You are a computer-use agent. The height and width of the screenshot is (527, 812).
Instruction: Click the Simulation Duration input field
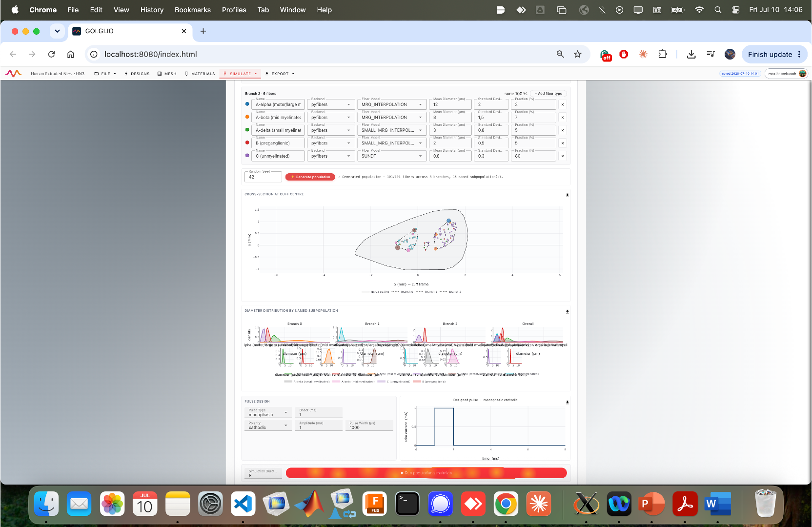263,473
